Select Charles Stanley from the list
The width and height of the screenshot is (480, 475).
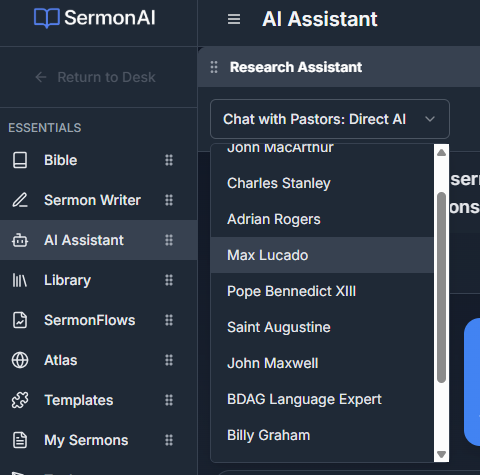point(322,183)
